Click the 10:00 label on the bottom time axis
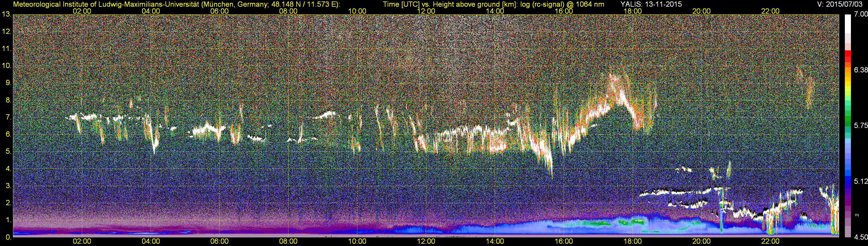 (x=357, y=242)
